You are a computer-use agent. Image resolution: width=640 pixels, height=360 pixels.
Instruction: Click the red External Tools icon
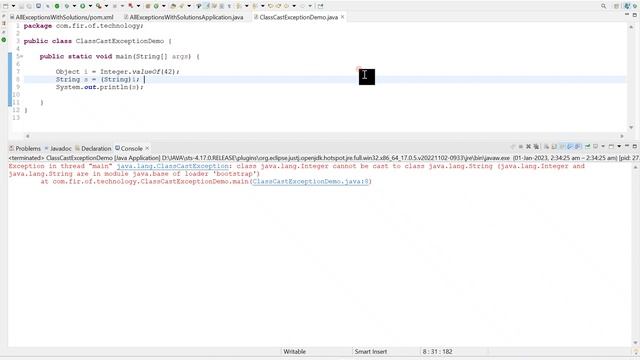tap(130, 6)
